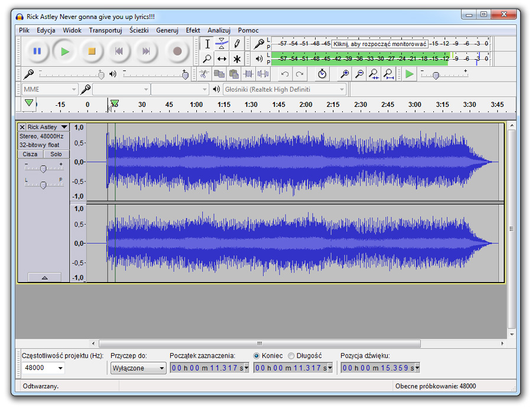Screen dimensions: 532x409
Task: Click the recording volume slider
Action: tap(72, 74)
